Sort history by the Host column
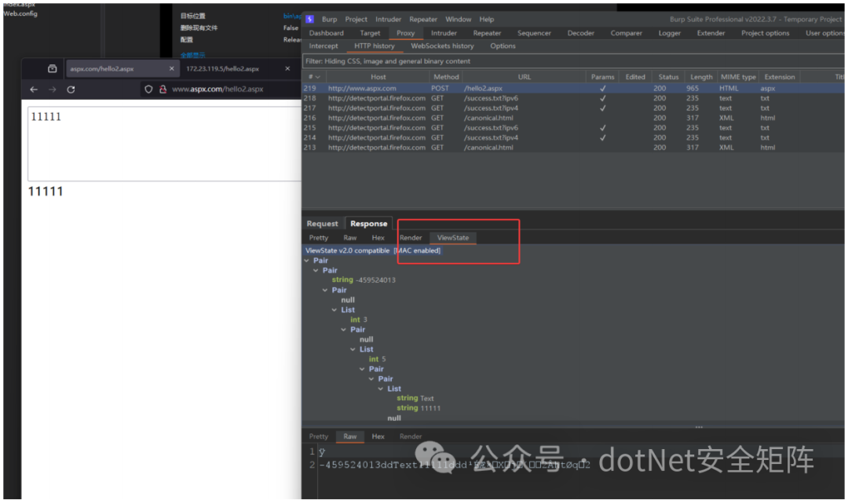The image size is (848, 504). pos(378,77)
